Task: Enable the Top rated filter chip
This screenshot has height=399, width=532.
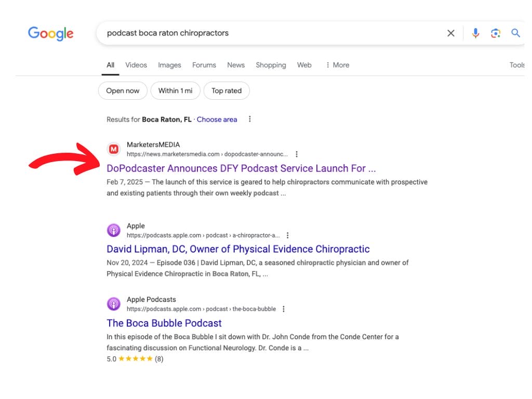Action: [227, 91]
